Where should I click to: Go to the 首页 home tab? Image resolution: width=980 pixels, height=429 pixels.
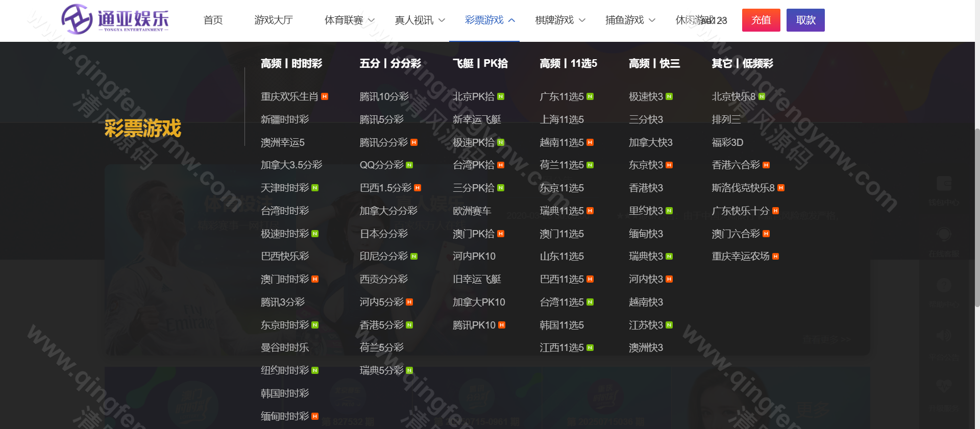point(213,20)
